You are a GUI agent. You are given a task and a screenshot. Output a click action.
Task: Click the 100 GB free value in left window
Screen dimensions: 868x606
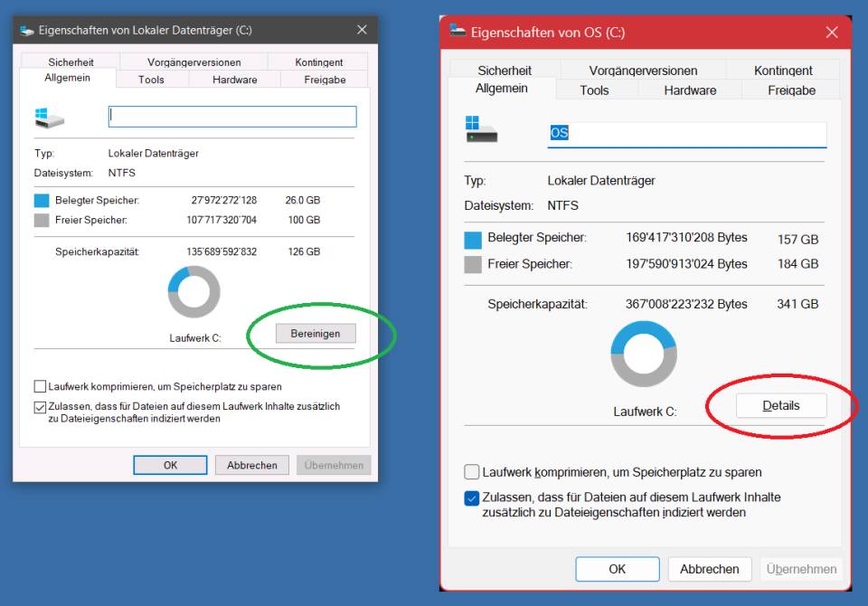click(304, 220)
